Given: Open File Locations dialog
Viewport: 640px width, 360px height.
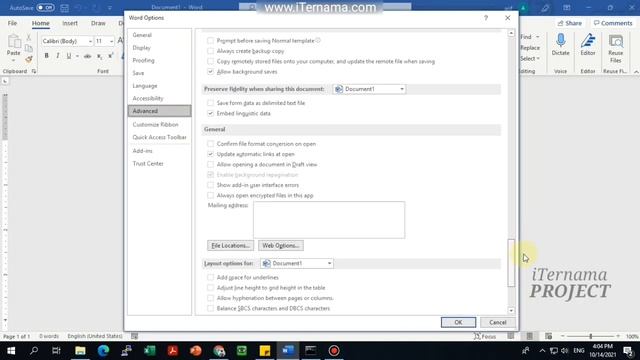Looking at the screenshot, I should click(230, 245).
